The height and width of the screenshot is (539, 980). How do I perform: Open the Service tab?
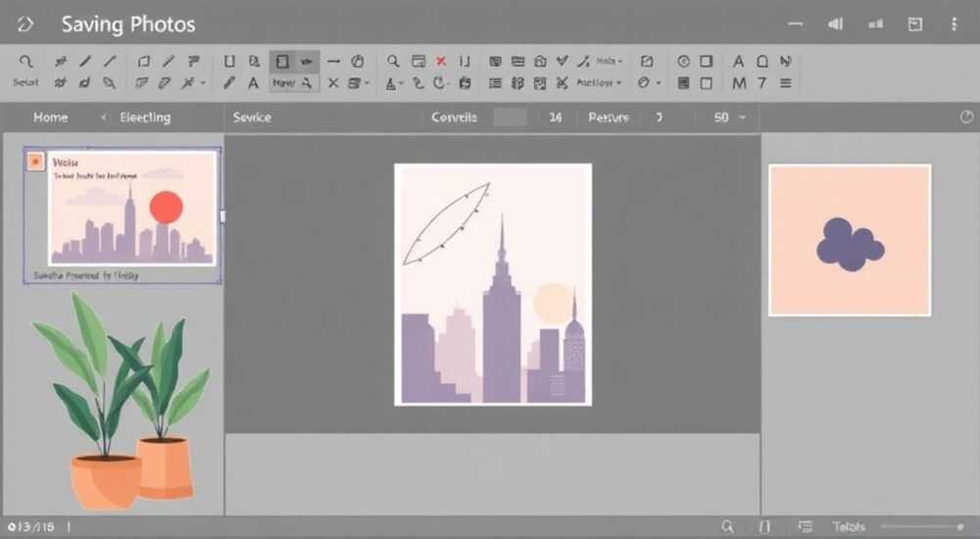252,117
